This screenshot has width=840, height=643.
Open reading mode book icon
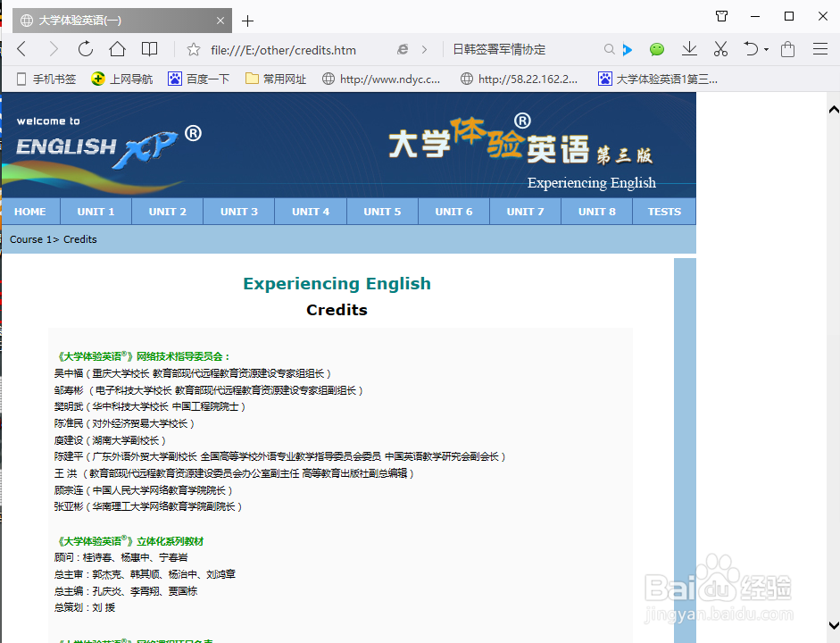(149, 49)
